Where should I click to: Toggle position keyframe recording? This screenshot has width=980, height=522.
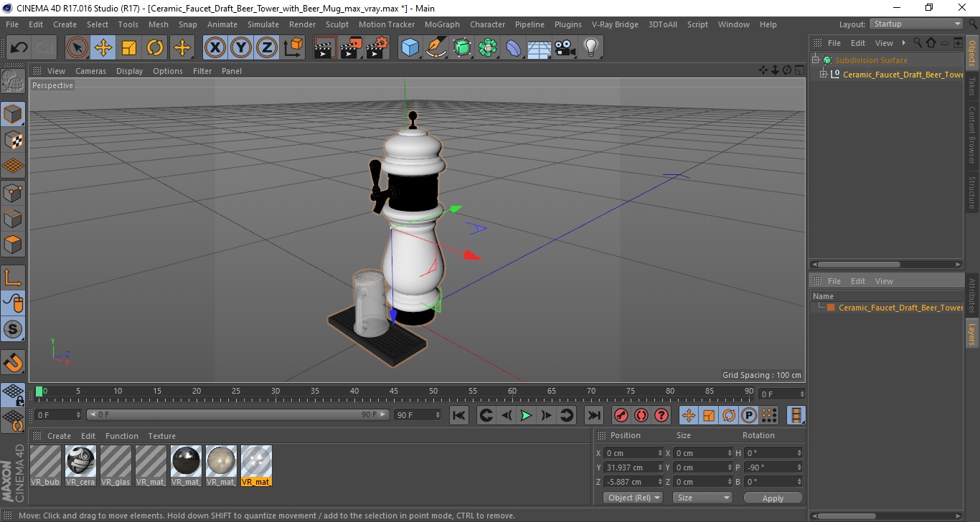tap(689, 415)
